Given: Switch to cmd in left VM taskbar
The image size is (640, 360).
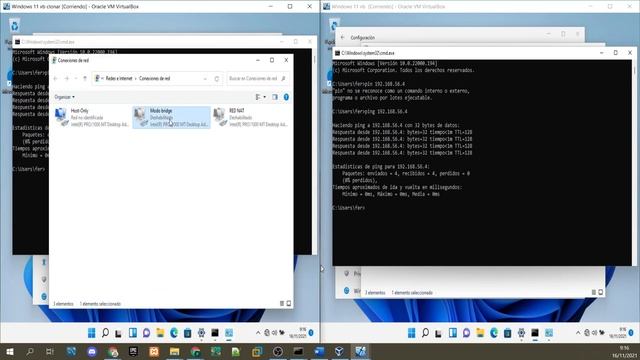Looking at the screenshot, I should (x=215, y=333).
